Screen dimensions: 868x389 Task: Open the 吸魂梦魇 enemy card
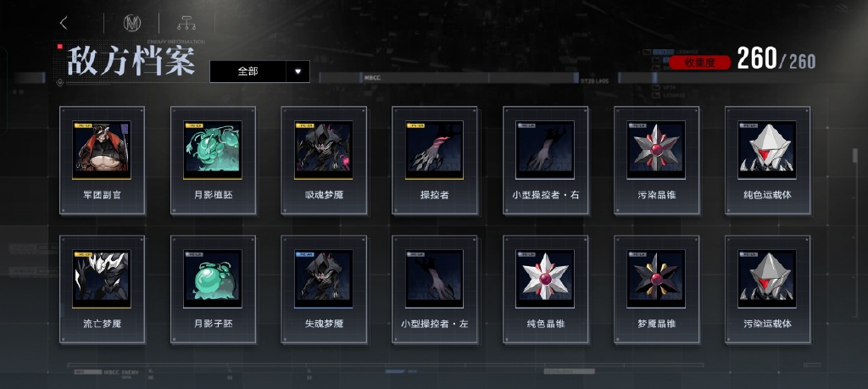point(324,160)
